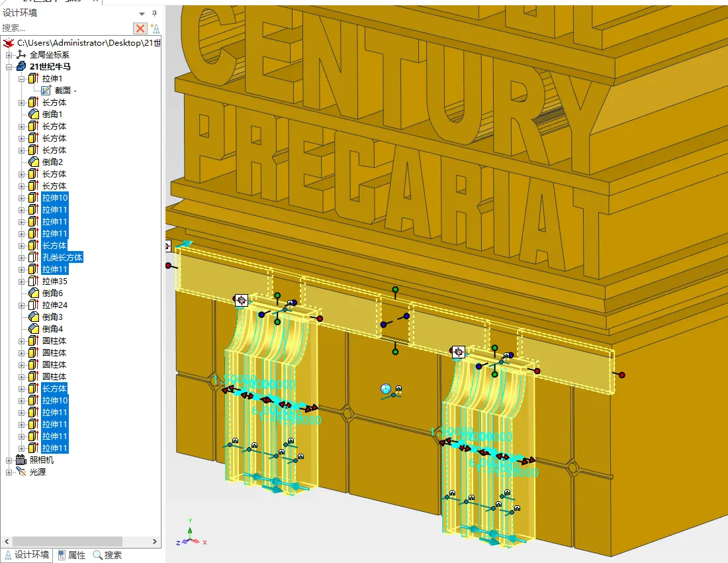Click the horizontal scrollbar right arrow
The height and width of the screenshot is (563, 728).
[155, 542]
